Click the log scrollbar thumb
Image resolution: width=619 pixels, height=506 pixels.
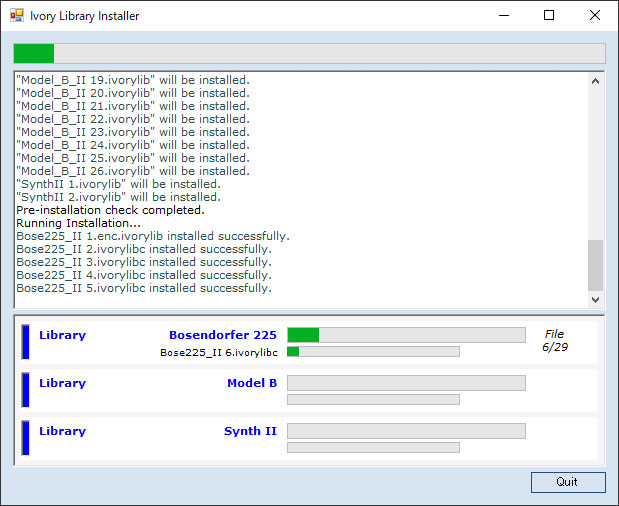(595, 265)
